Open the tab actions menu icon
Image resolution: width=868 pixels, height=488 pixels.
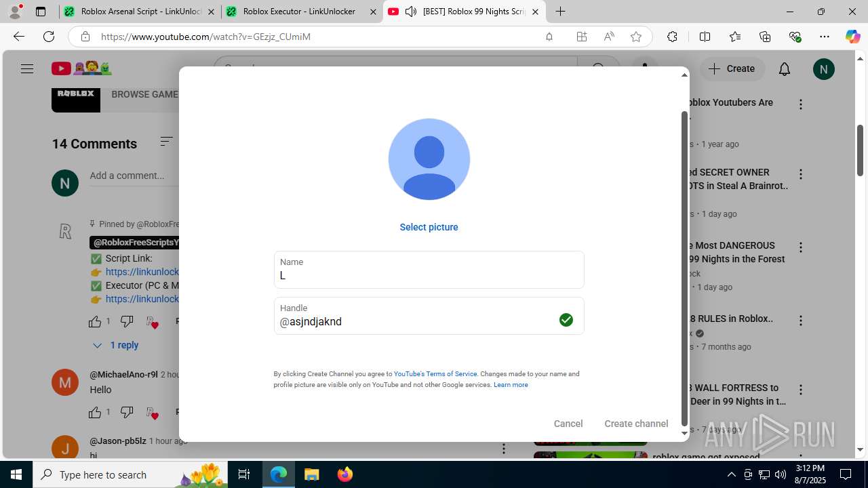coord(41,12)
